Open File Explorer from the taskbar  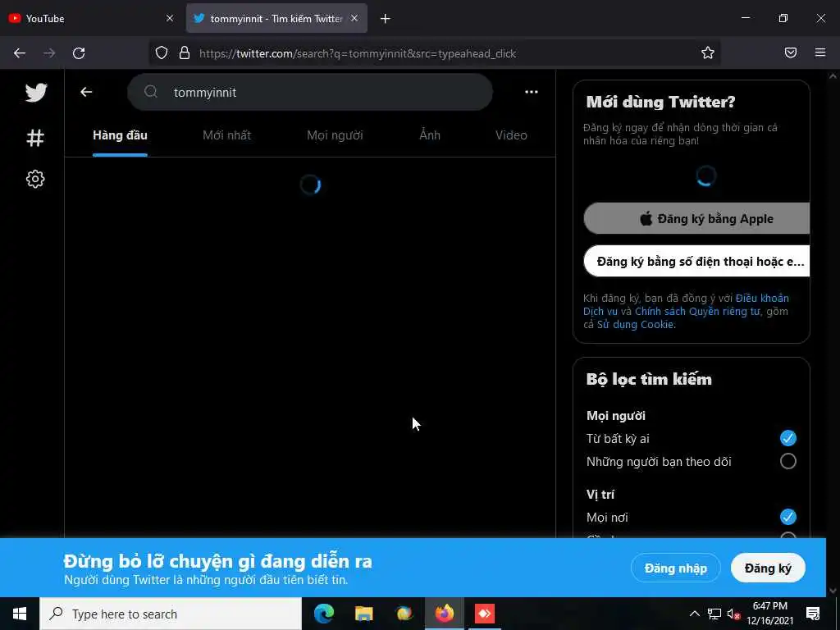(363, 614)
